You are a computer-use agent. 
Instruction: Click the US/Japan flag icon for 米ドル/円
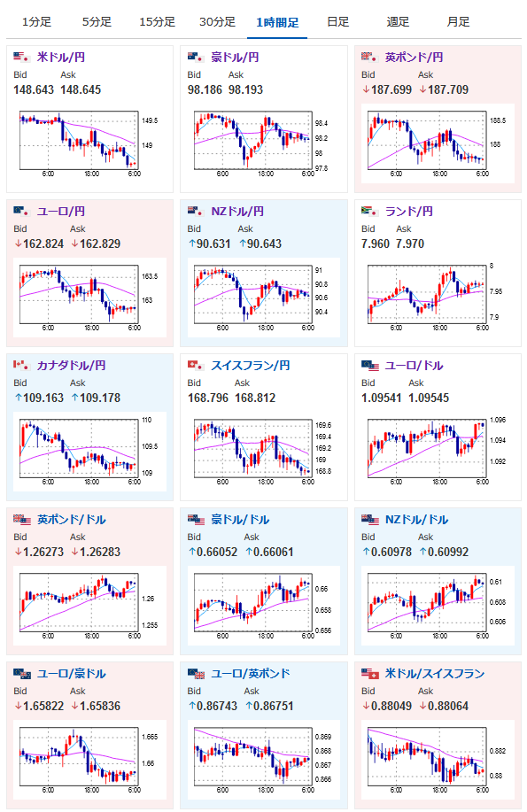click(x=21, y=57)
